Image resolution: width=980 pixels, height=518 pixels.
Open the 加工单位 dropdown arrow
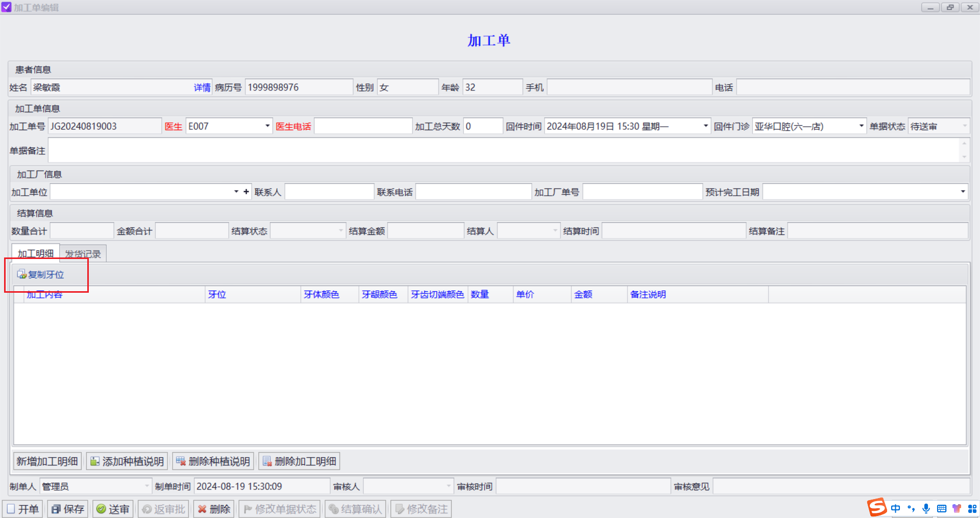click(x=236, y=192)
